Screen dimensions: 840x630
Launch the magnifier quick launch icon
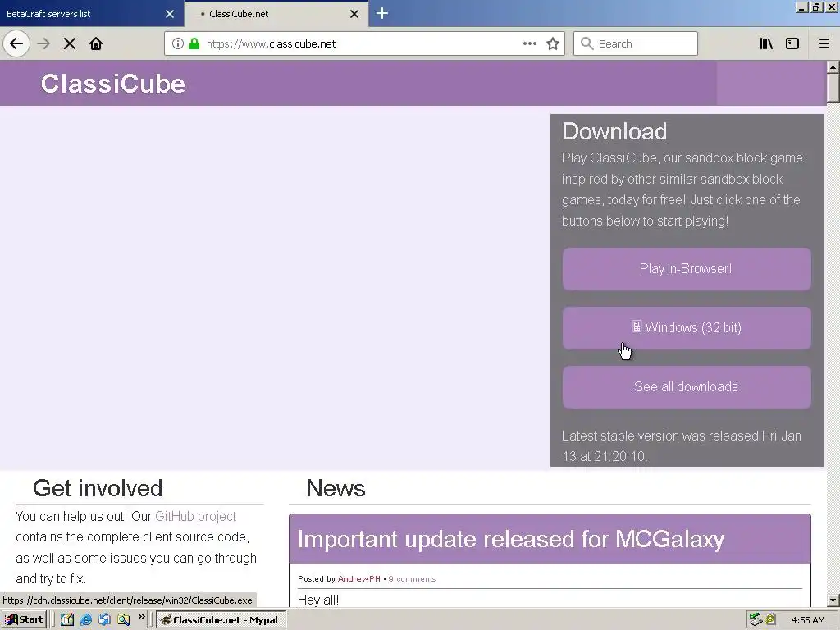(124, 620)
